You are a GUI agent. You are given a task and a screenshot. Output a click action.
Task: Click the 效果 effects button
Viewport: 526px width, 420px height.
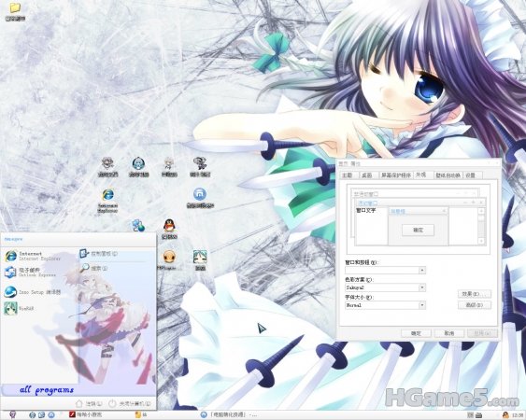(x=475, y=294)
